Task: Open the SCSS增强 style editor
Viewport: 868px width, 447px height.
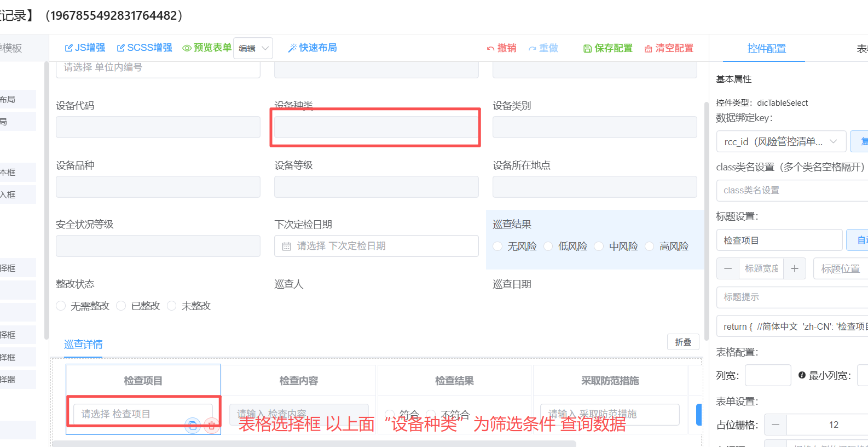Action: [x=144, y=48]
